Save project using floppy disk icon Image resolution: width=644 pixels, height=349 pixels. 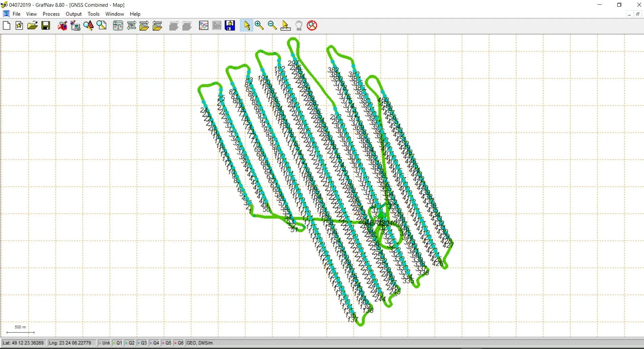pyautogui.click(x=46, y=26)
